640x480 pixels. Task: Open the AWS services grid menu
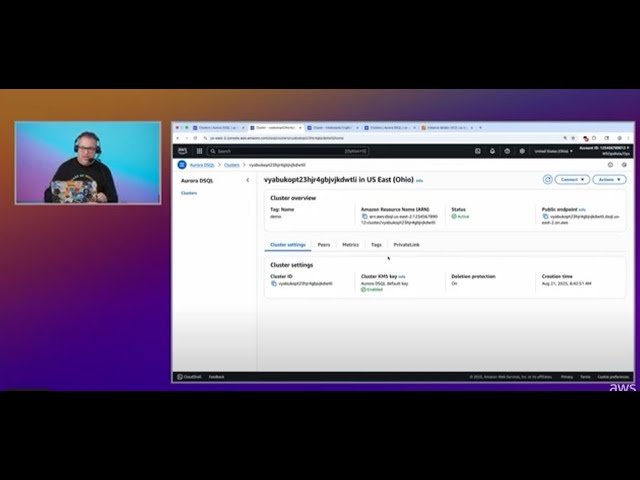tap(199, 151)
